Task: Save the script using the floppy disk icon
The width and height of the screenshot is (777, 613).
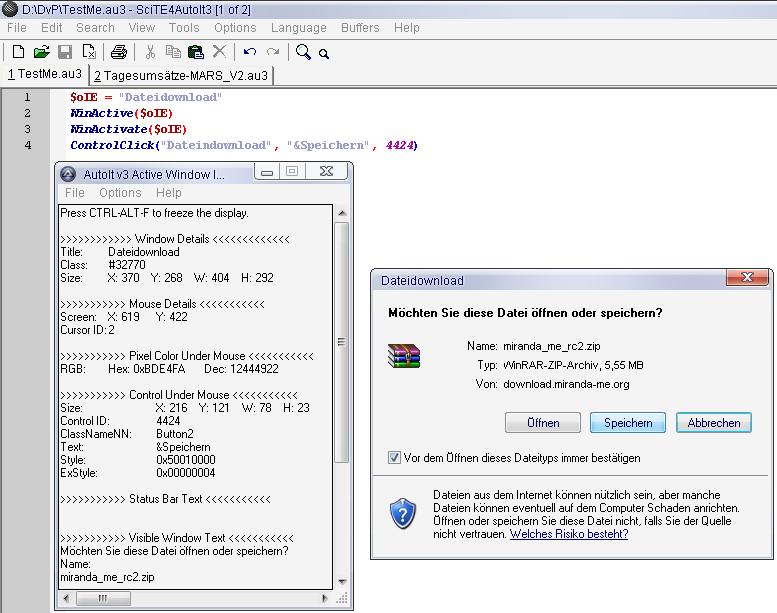Action: click(x=65, y=52)
